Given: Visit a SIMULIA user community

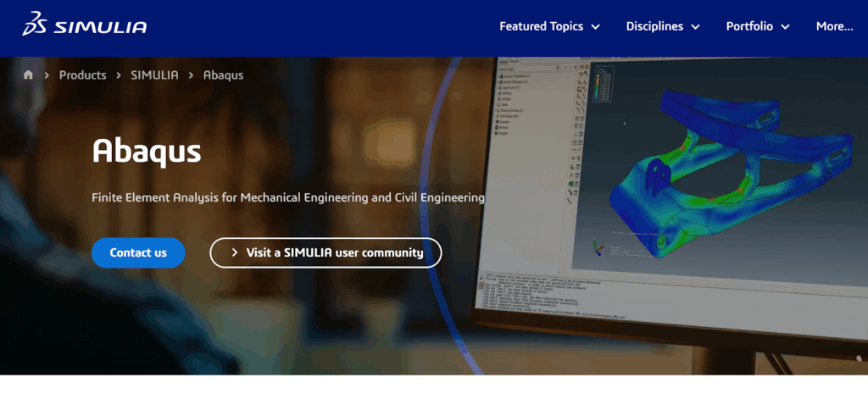Looking at the screenshot, I should (x=334, y=252).
